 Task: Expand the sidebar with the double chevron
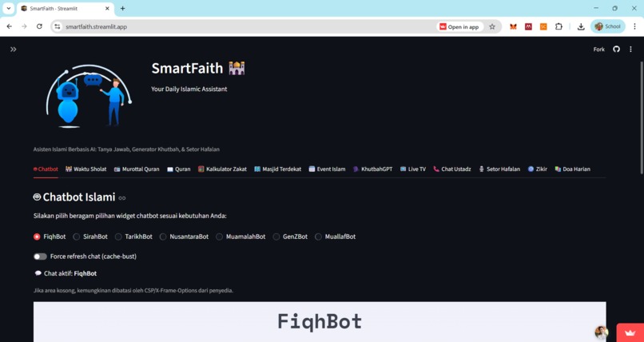point(13,50)
